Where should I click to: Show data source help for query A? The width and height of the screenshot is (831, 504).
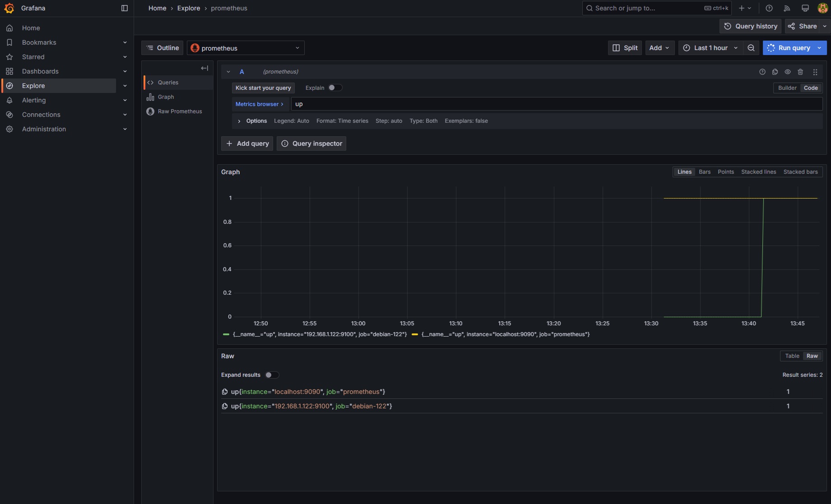[762, 72]
